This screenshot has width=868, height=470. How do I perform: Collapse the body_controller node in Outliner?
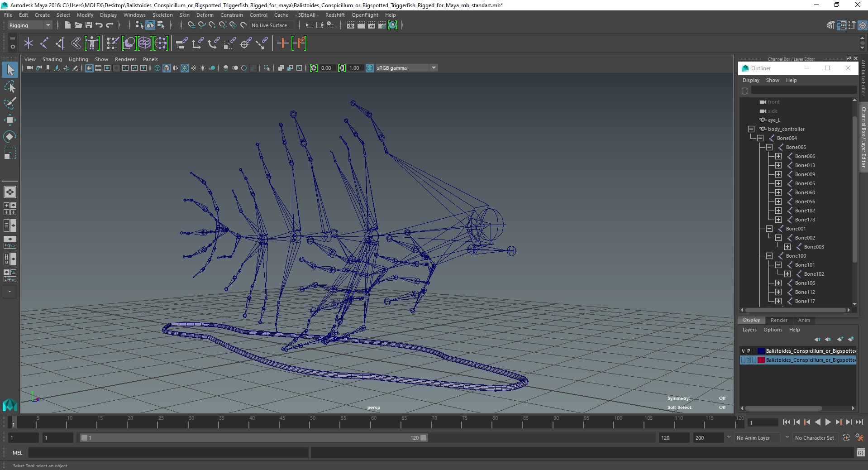(x=751, y=129)
